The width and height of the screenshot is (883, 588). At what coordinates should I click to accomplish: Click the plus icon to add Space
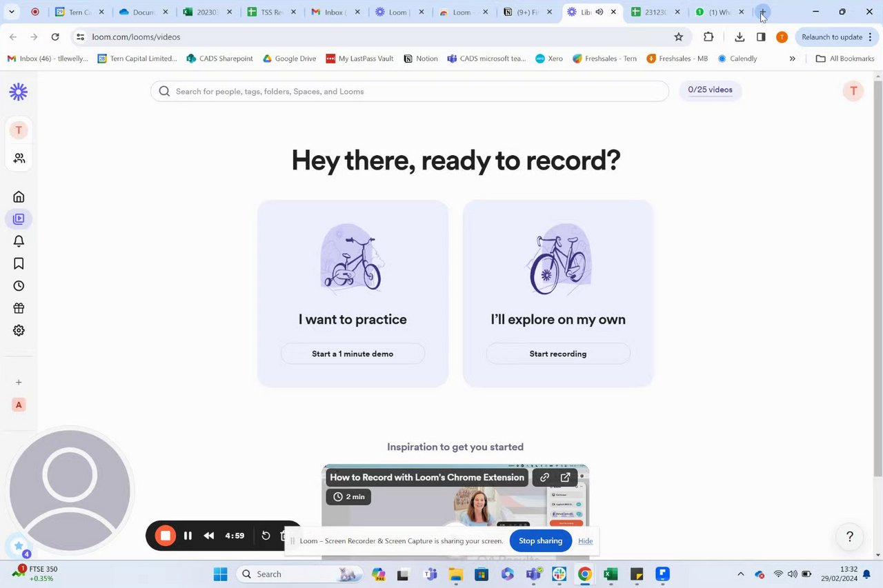point(19,382)
